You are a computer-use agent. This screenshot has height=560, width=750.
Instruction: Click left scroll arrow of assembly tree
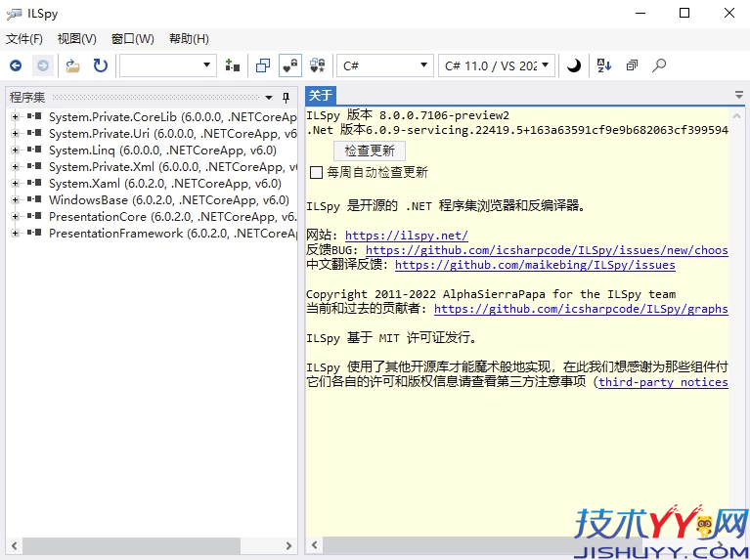[x=15, y=545]
